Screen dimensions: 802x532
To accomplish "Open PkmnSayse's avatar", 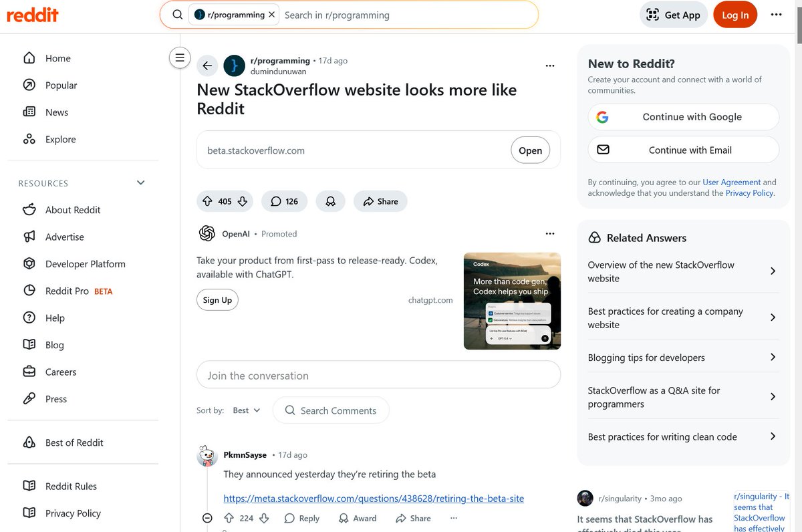I will [x=207, y=455].
